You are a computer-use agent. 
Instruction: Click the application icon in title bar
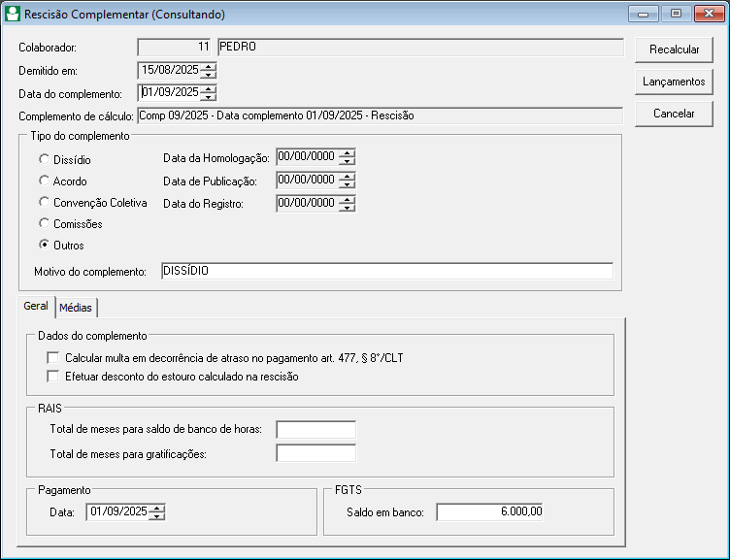click(x=14, y=15)
